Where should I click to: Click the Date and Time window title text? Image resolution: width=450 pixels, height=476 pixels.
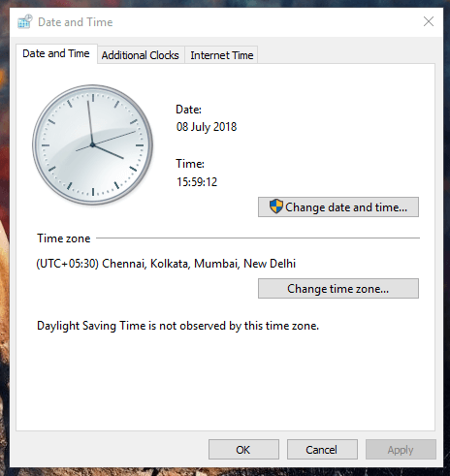pos(76,22)
